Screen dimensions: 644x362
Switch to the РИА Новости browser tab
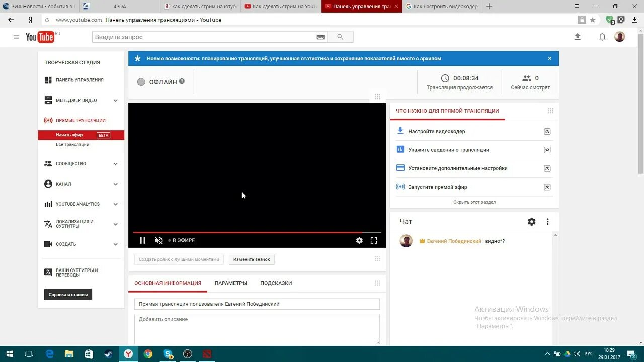(40, 6)
